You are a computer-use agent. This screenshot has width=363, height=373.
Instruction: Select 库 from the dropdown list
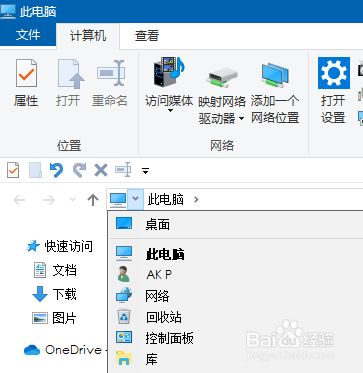[x=235, y=359]
